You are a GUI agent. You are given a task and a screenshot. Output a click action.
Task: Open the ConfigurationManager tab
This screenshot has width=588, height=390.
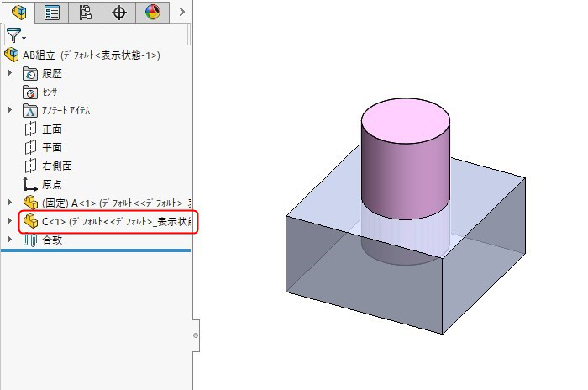pos(85,12)
